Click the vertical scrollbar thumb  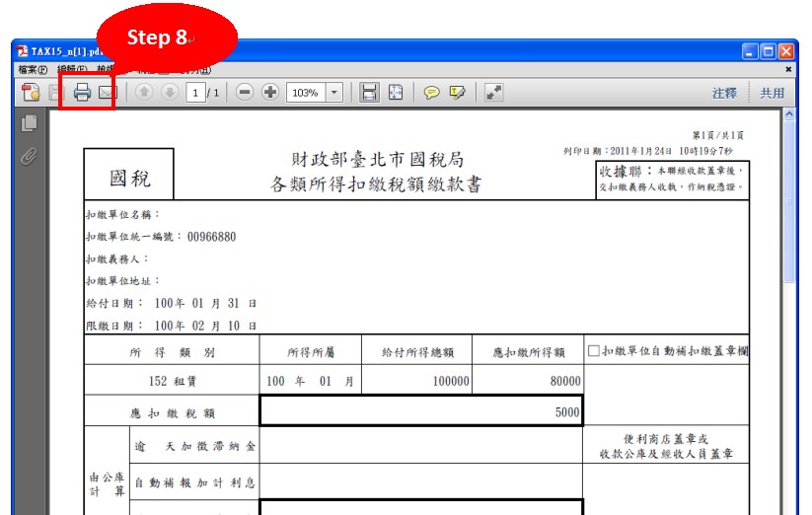(788, 202)
